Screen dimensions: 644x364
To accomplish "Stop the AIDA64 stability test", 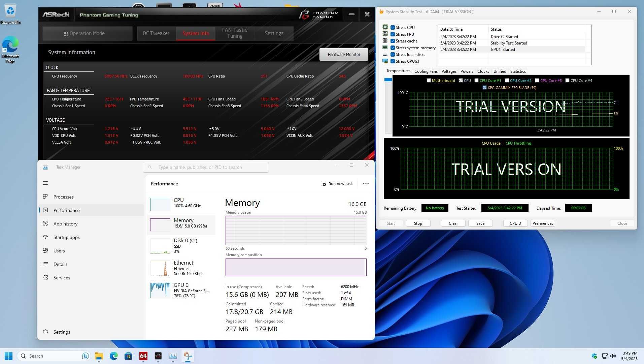I will click(418, 223).
